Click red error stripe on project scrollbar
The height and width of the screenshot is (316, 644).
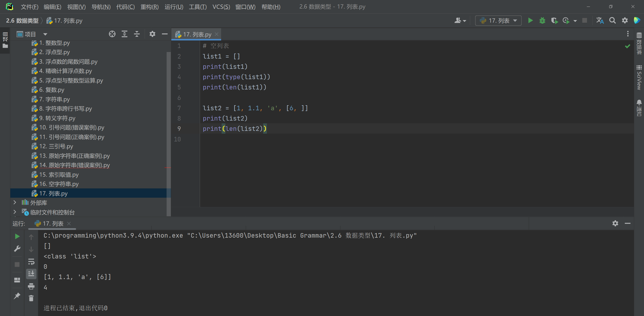click(168, 168)
